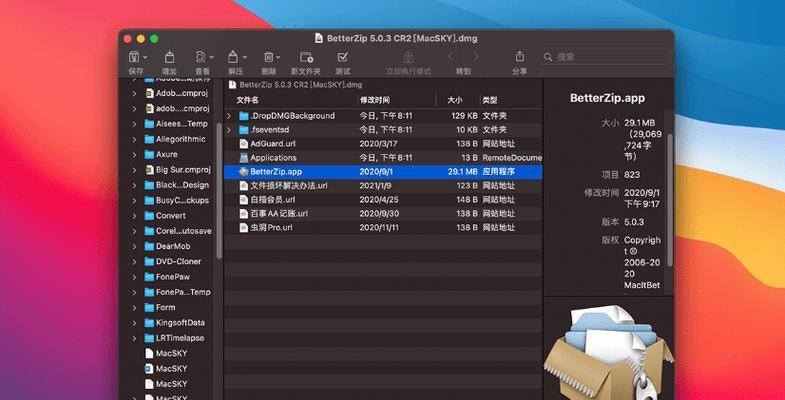Screen dimensions: 785x400
Task: Create a folder with the 新文件夹 icon
Action: point(306,57)
